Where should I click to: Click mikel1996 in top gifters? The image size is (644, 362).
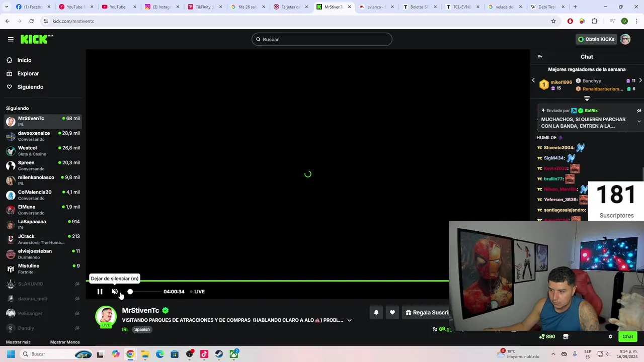(x=561, y=82)
